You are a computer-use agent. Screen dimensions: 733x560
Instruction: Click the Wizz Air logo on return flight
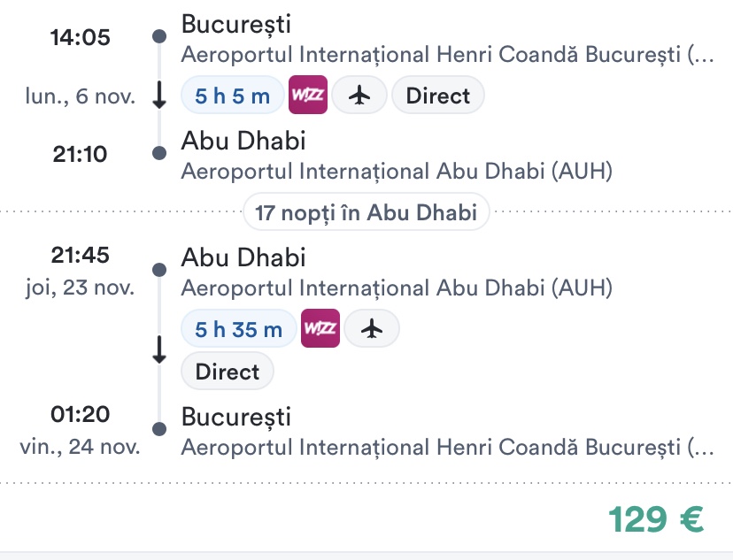pyautogui.click(x=320, y=329)
